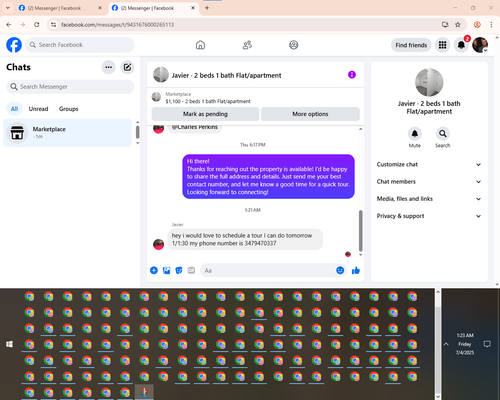Click the @Charles Perkins mention bubble
500x400 pixels.
coord(194,128)
